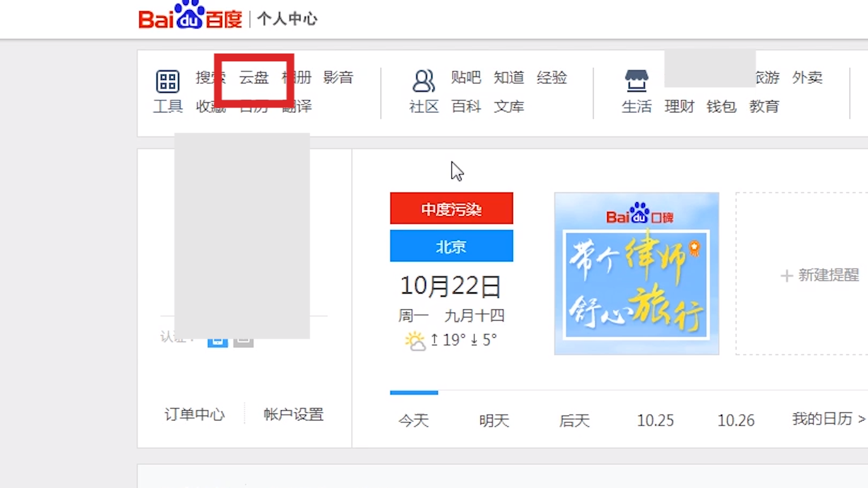Screen dimensions: 868x488
Task: Open 理财 link
Action: (x=679, y=107)
